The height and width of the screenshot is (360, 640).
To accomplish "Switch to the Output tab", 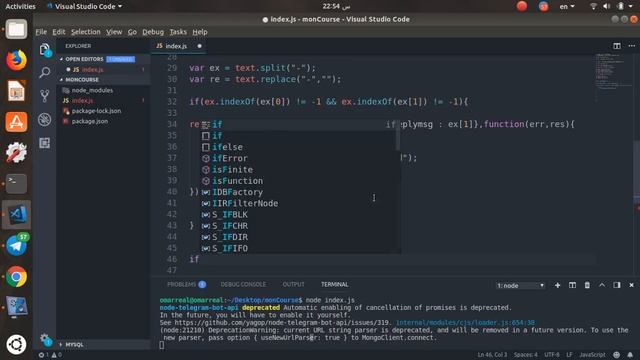I will click(293, 284).
